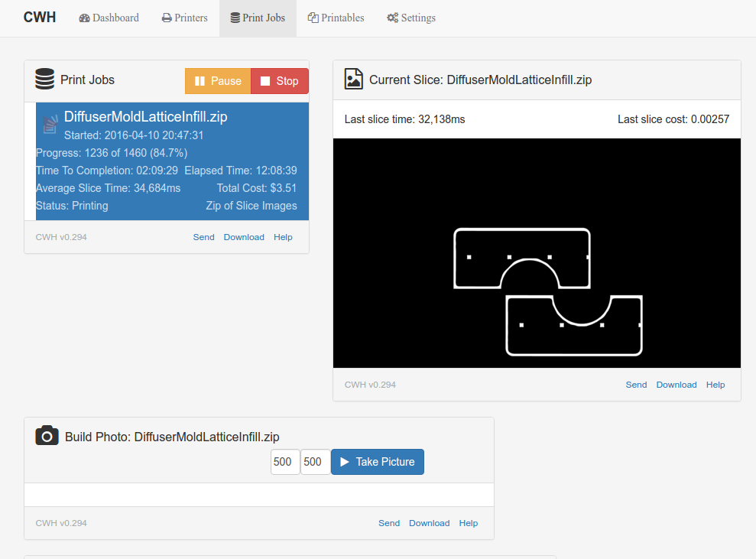
Task: Click the CWH brand logo
Action: pyautogui.click(x=40, y=18)
